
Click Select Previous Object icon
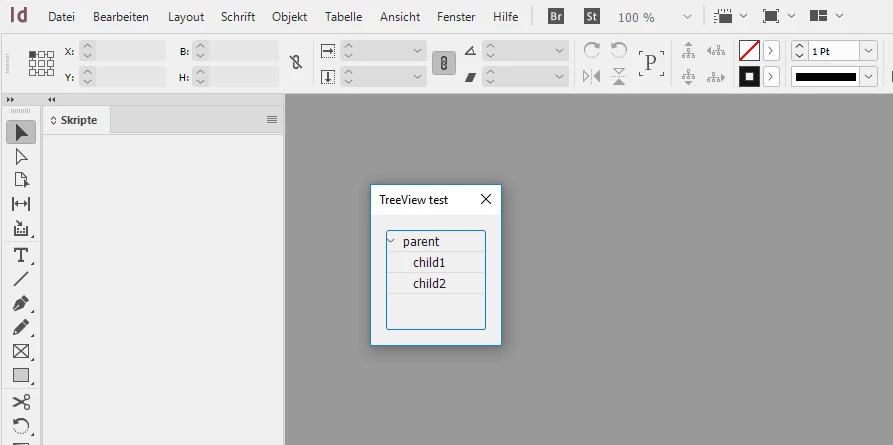(715, 51)
